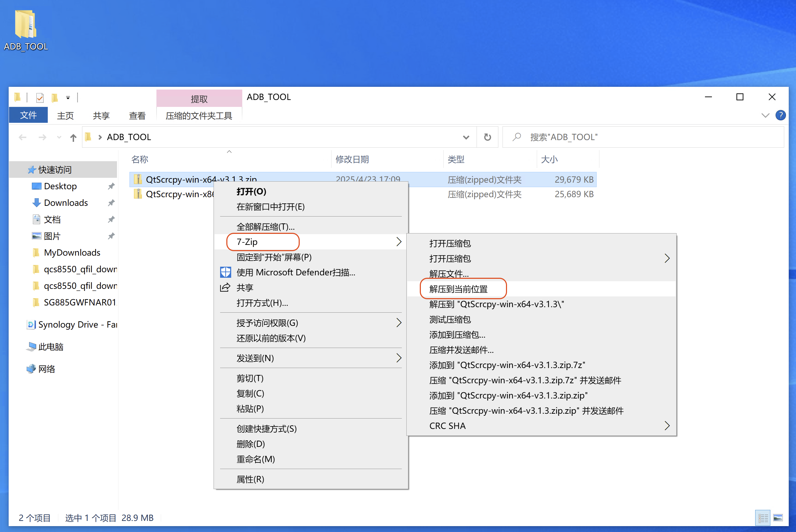Expand second 打开压缩包 submenu arrow
The image size is (796, 532).
tap(667, 258)
